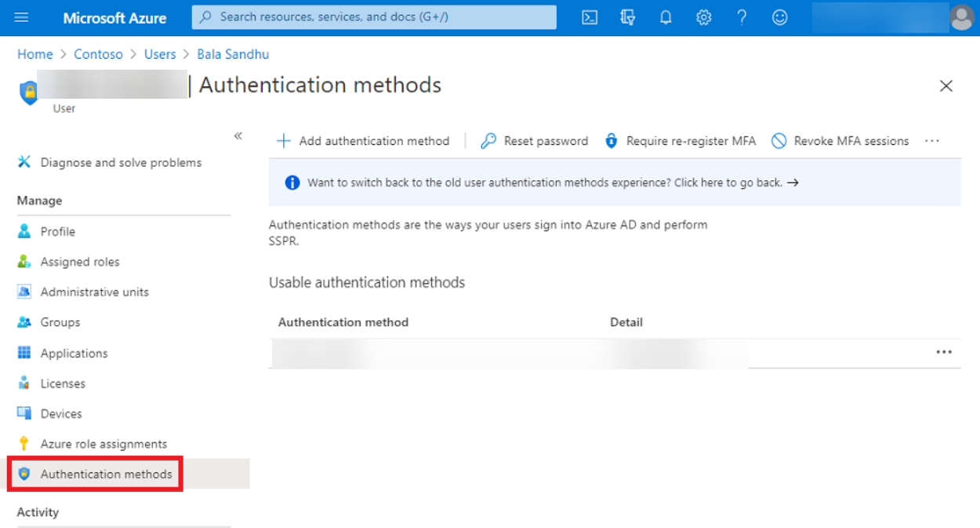Open the Directories and subscriptions filter
Screen dimensions: 980x528
coord(627,17)
